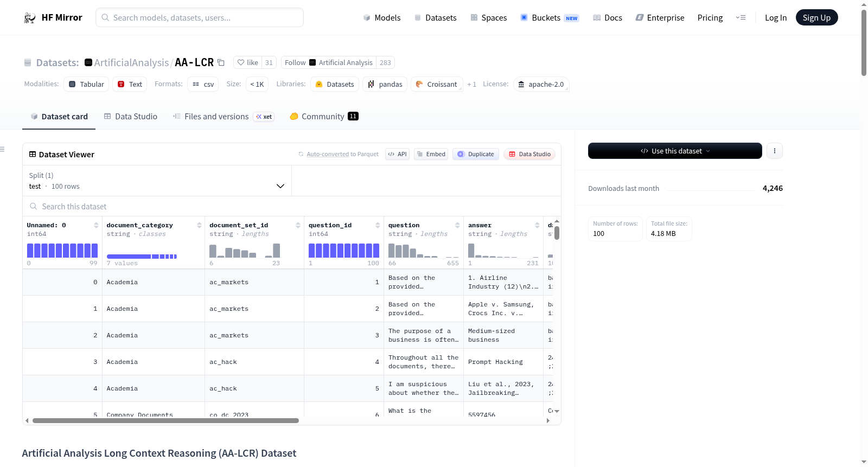Click the question lengths histogram bars
This screenshot has height=467, width=868.
[x=424, y=251]
